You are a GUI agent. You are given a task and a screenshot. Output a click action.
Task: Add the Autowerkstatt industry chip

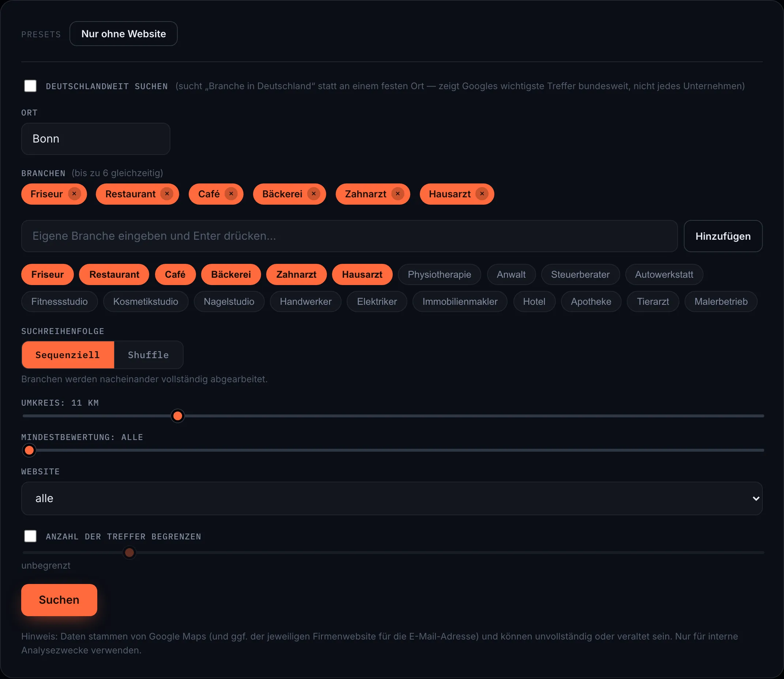click(664, 274)
